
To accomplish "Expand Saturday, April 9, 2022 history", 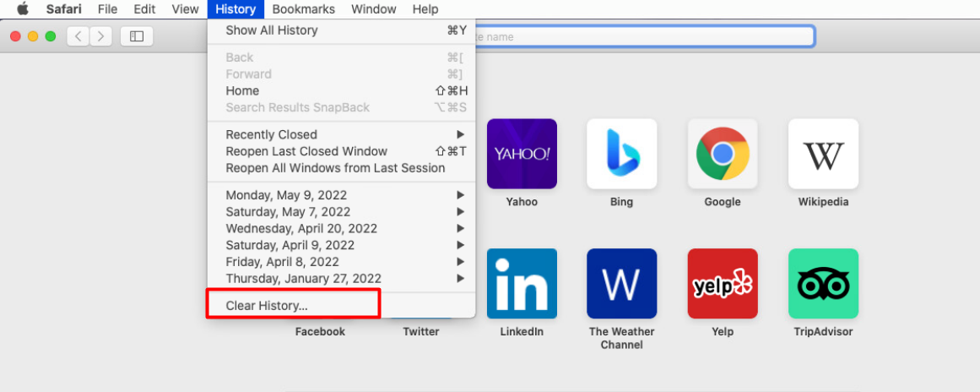I will [341, 245].
